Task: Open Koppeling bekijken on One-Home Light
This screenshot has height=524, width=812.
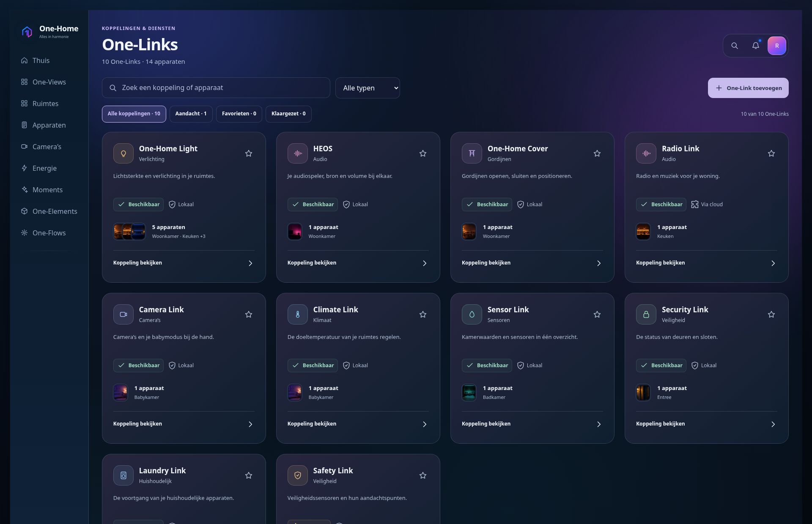Action: (137, 263)
